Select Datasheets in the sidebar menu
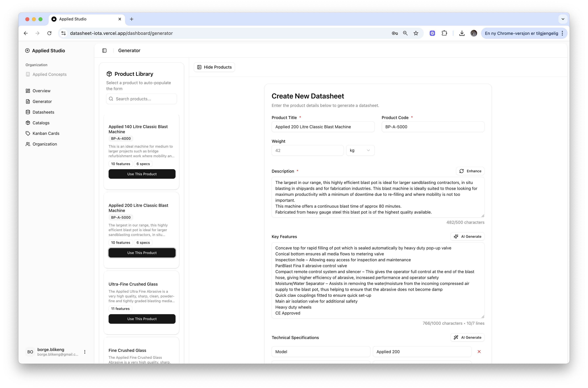This screenshot has height=388, width=588. pyautogui.click(x=28, y=112)
